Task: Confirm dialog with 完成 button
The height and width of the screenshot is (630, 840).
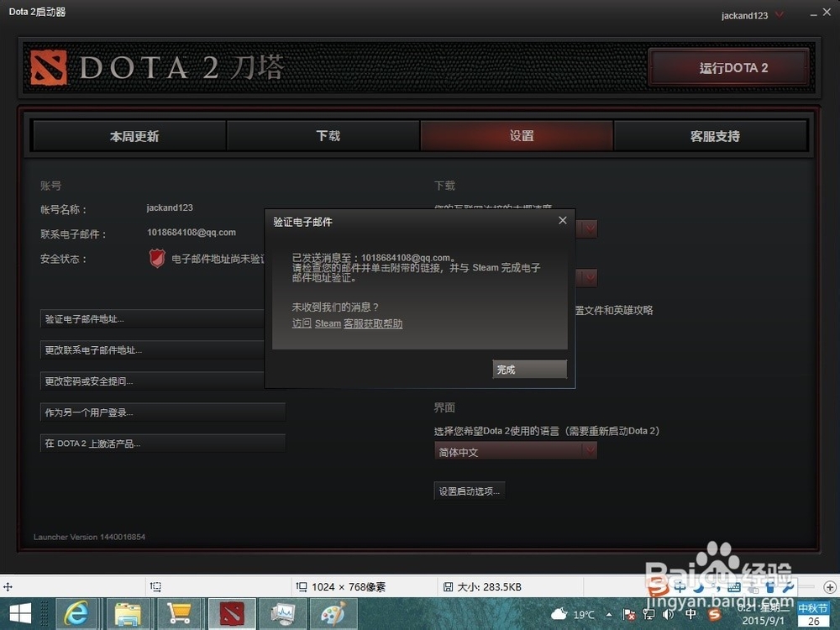Action: 529,369
